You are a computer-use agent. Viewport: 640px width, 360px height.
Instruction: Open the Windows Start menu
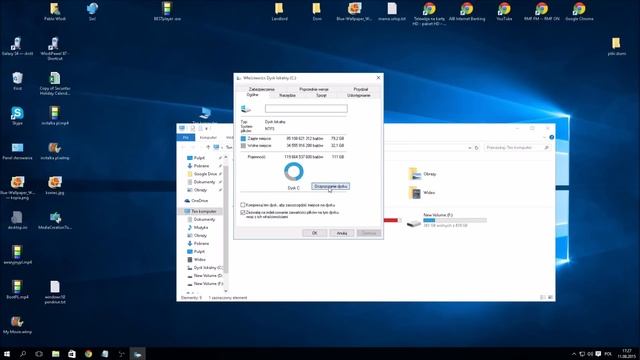(x=7, y=353)
